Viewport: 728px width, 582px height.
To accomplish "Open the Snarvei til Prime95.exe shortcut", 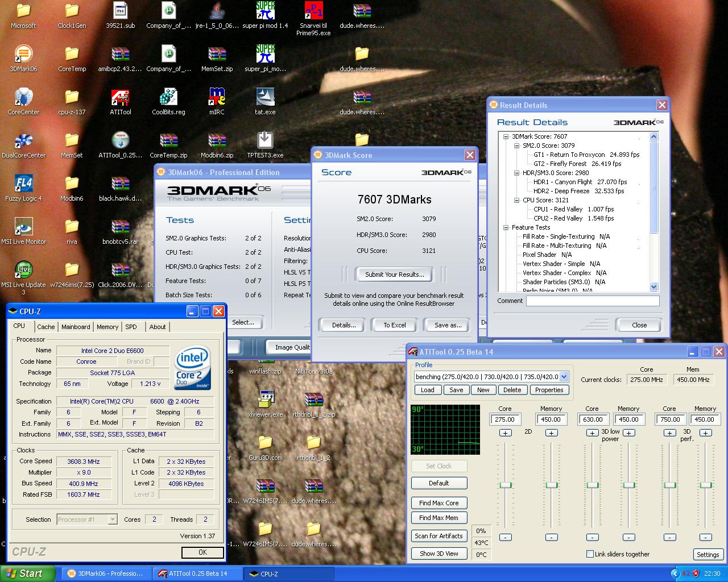I will pos(313,18).
